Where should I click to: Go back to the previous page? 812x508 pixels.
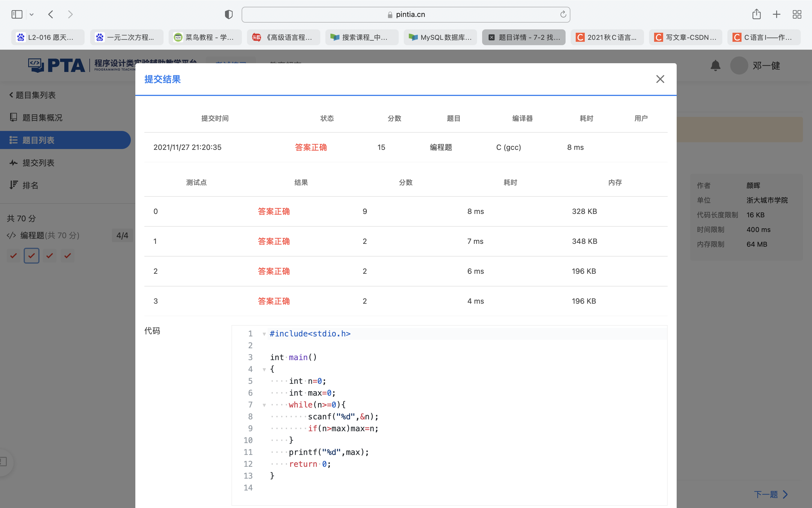click(51, 14)
